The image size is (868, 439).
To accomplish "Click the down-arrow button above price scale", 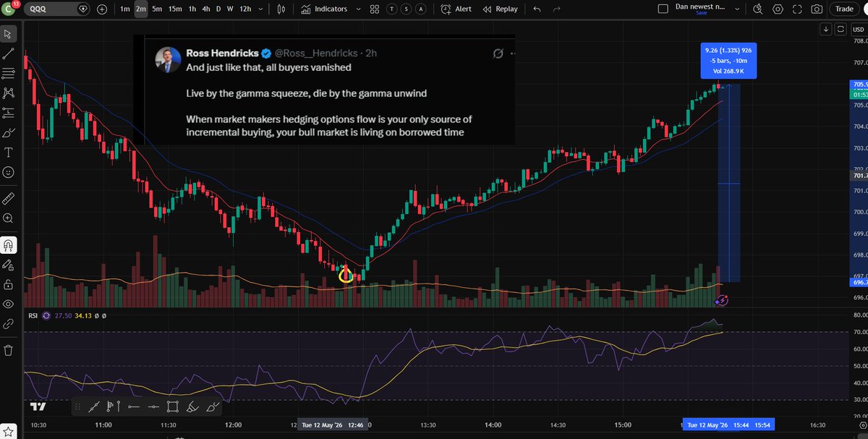I will coord(827,29).
